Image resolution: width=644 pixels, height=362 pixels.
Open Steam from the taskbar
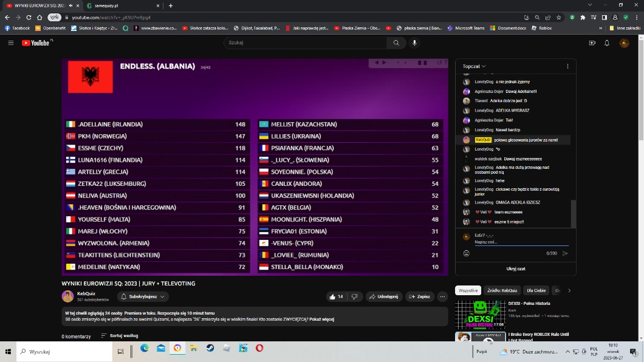pyautogui.click(x=210, y=349)
